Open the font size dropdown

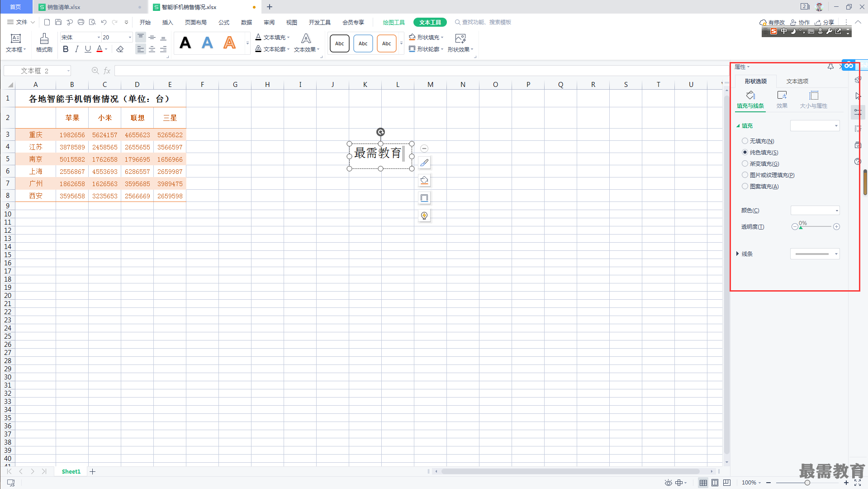130,38
